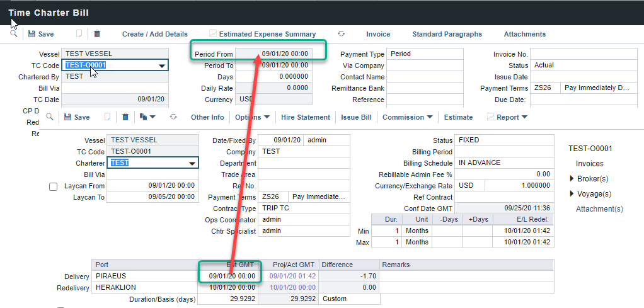Open the Commission dropdown menu
The height and width of the screenshot is (308, 644).
point(407,117)
